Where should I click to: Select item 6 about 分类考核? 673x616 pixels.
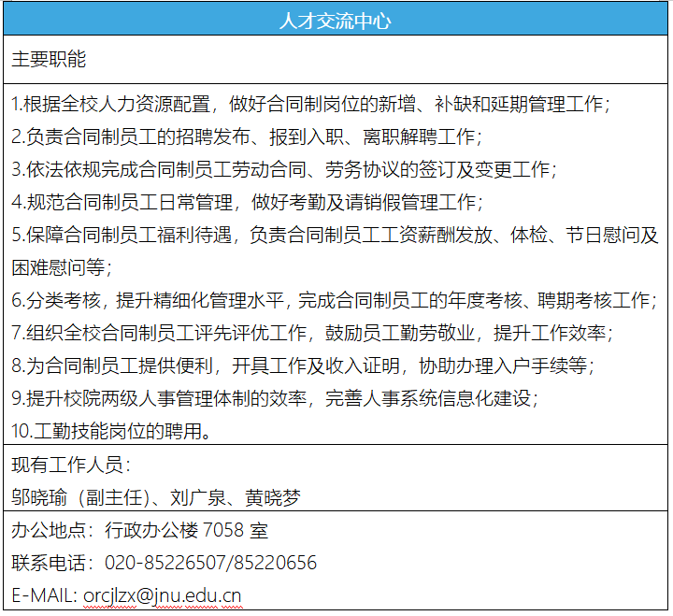(334, 300)
